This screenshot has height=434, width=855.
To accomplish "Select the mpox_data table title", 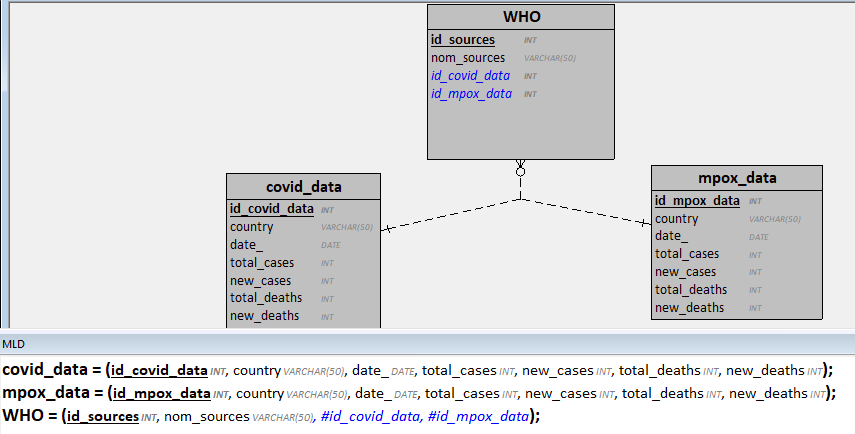I will (737, 178).
